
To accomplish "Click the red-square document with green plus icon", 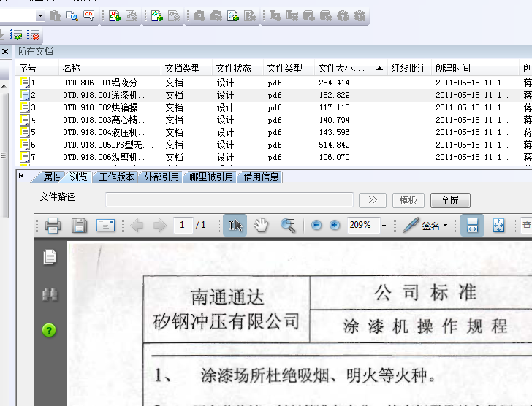I will click(x=115, y=15).
